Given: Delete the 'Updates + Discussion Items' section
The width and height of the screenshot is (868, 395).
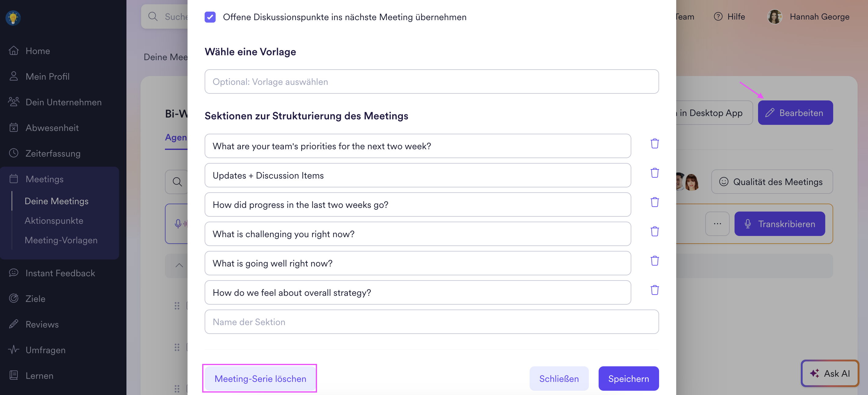Looking at the screenshot, I should (x=655, y=173).
